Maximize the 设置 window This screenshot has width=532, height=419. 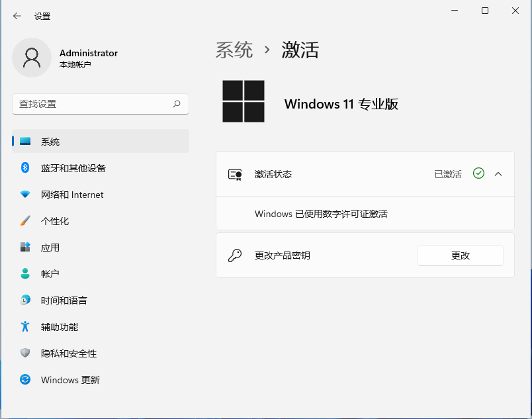coord(485,11)
